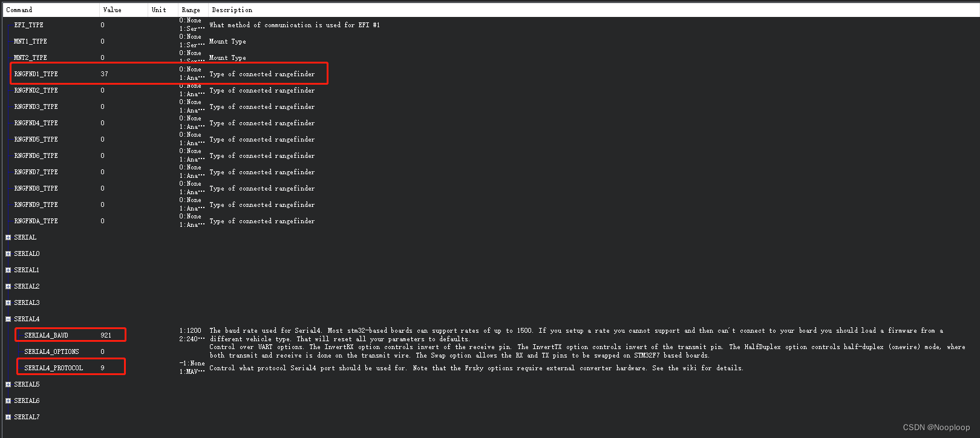980x438 pixels.
Task: Expand the SERIAL5 parameter group
Action: pyautogui.click(x=8, y=384)
